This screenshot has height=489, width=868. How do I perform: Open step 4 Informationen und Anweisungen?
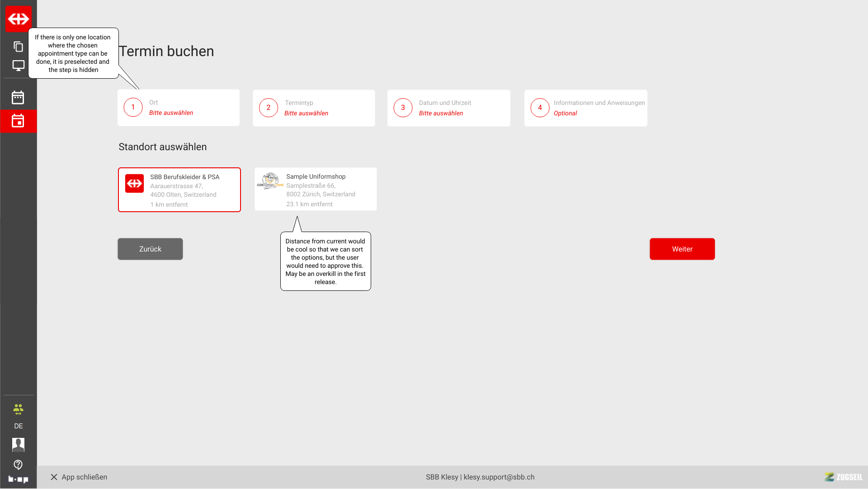585,108
